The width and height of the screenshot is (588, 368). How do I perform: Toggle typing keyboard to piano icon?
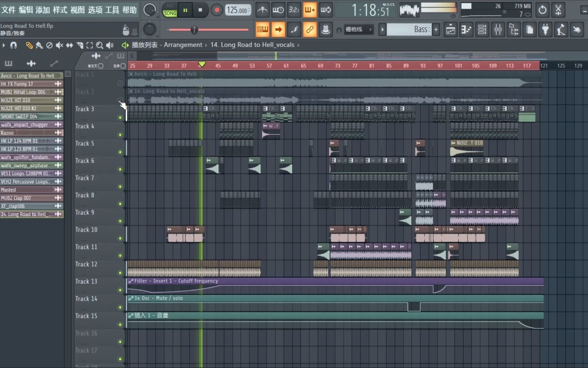[x=262, y=30]
